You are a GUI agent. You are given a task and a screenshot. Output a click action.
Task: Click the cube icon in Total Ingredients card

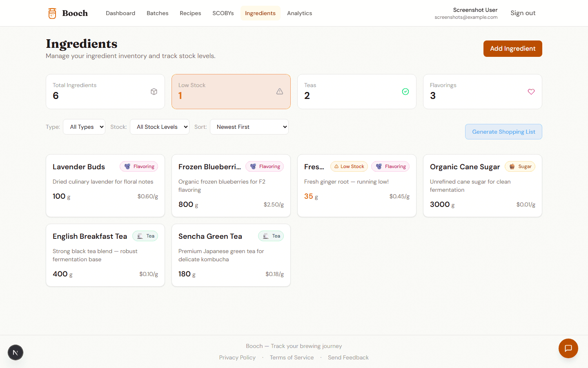154,92
